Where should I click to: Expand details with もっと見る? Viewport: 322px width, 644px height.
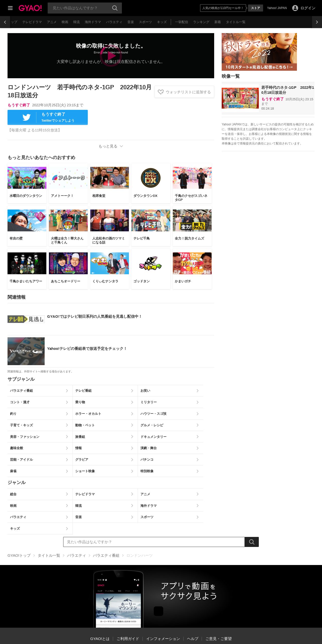click(111, 146)
